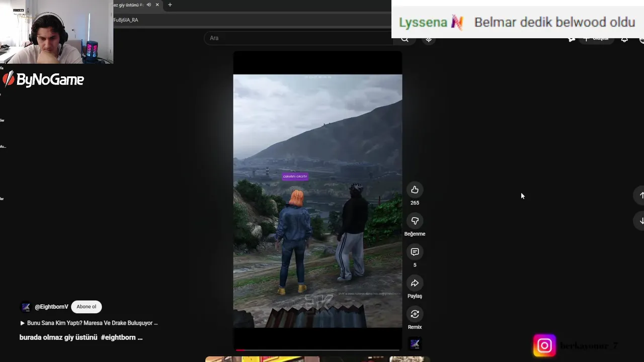
Task: Open the comments showing 5
Action: 415,252
